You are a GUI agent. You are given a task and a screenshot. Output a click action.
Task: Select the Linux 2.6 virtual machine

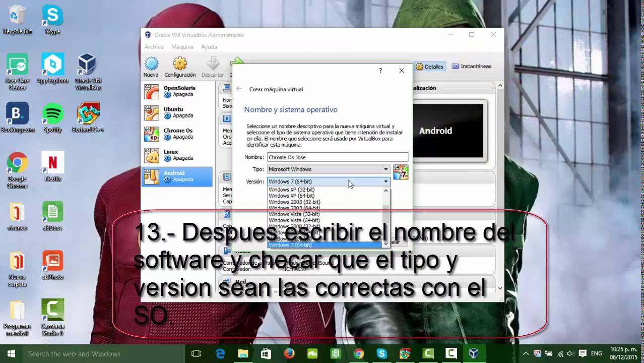tap(177, 155)
